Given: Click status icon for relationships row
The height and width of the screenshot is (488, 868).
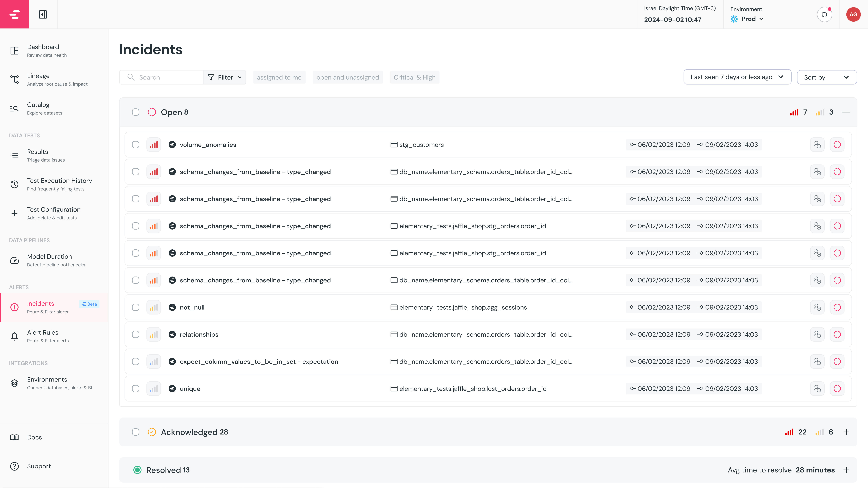Looking at the screenshot, I should click(837, 334).
